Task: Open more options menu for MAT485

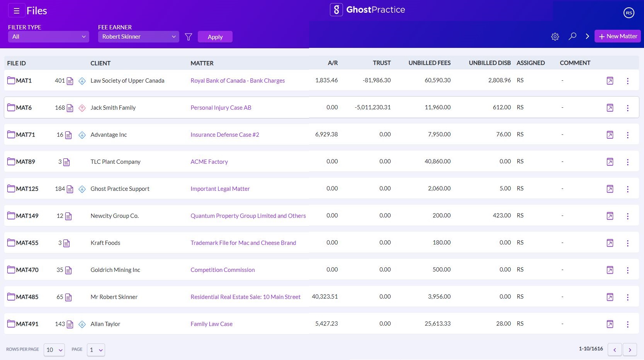Action: tap(628, 297)
